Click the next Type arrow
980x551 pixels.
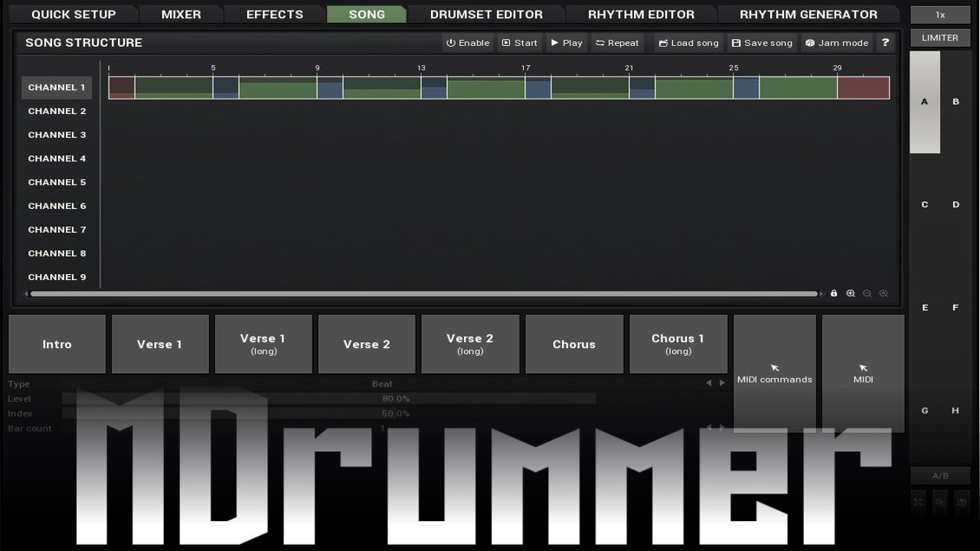[722, 383]
